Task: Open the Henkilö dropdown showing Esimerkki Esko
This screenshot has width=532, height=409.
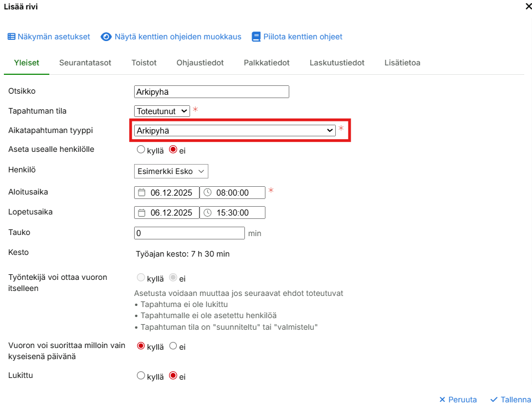Action: click(171, 171)
